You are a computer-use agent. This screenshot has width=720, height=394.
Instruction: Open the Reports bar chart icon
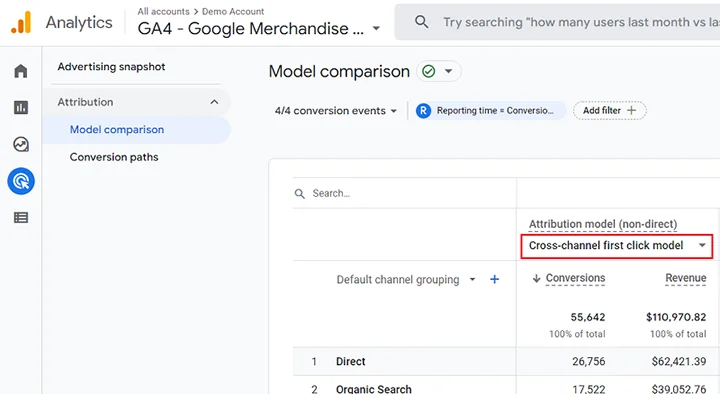(21, 107)
